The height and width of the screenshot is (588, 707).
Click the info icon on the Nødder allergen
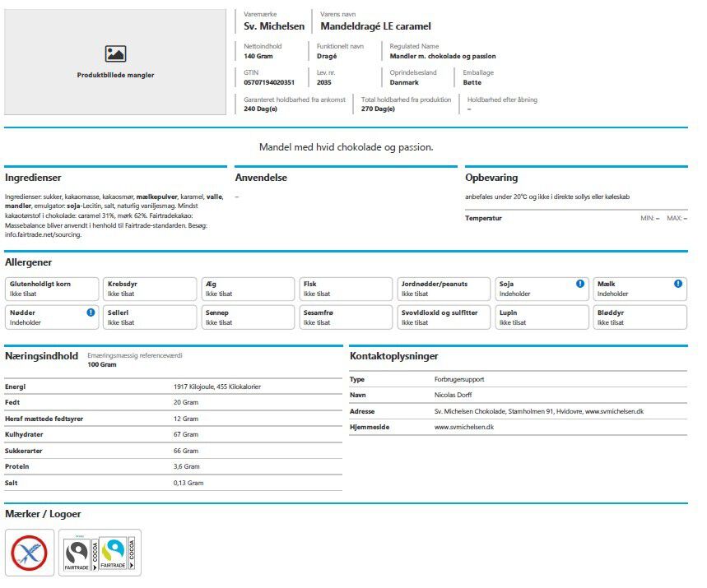click(91, 313)
